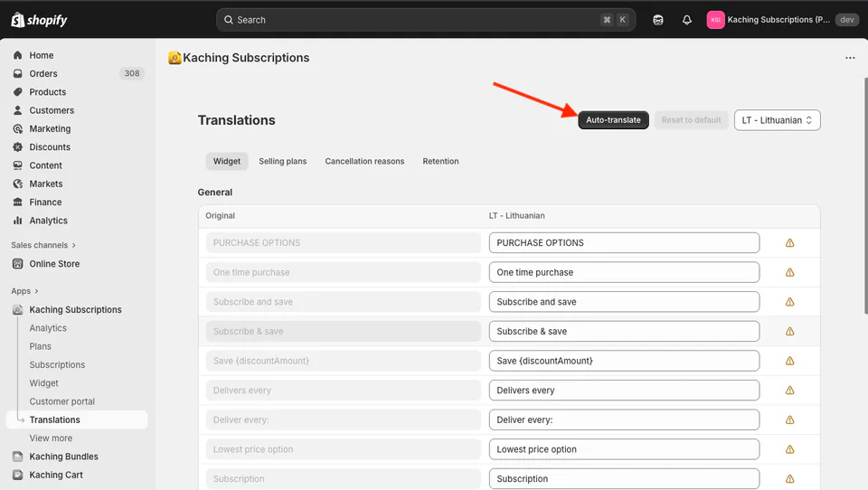Click the orders count badge 308
The width and height of the screenshot is (868, 490).
click(x=132, y=73)
